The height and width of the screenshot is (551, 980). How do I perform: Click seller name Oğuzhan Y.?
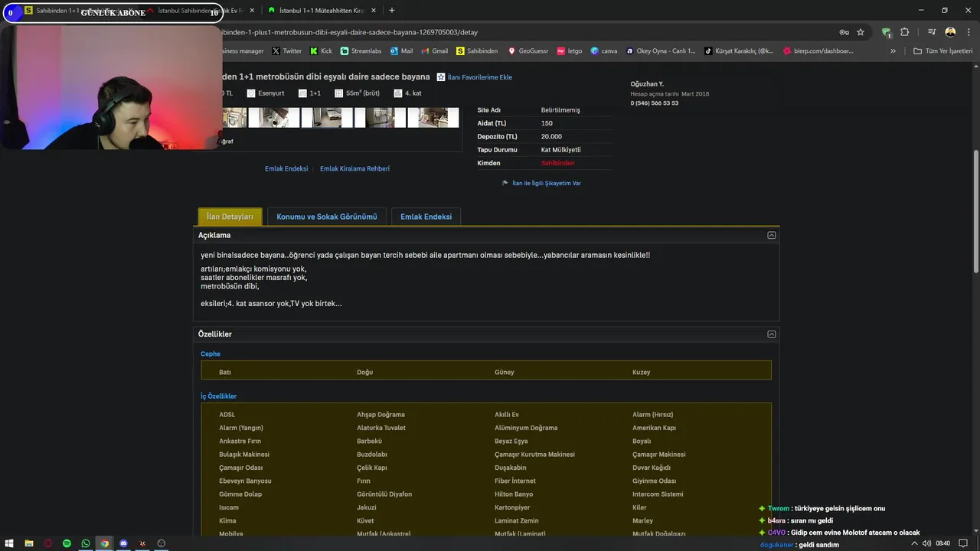coord(647,83)
